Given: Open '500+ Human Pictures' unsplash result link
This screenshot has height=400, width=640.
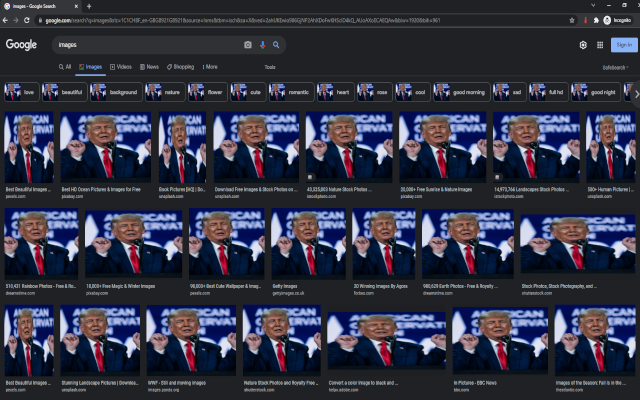Looking at the screenshot, I should [611, 189].
